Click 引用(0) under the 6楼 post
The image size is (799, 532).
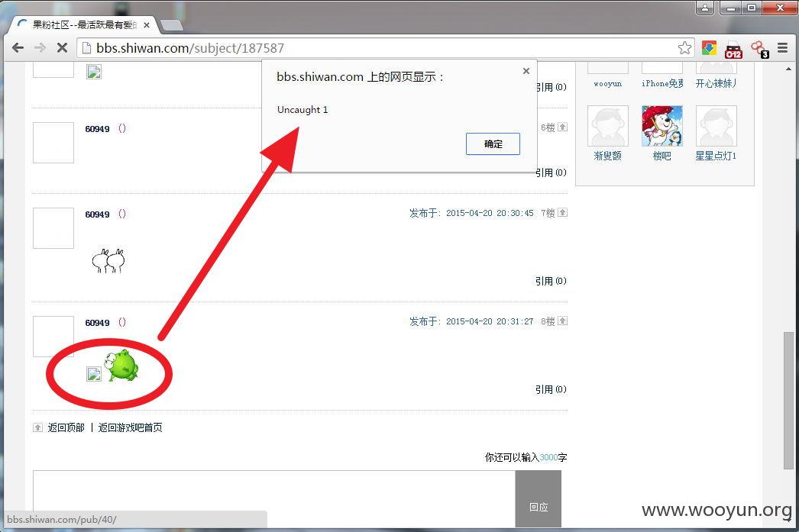(x=551, y=172)
